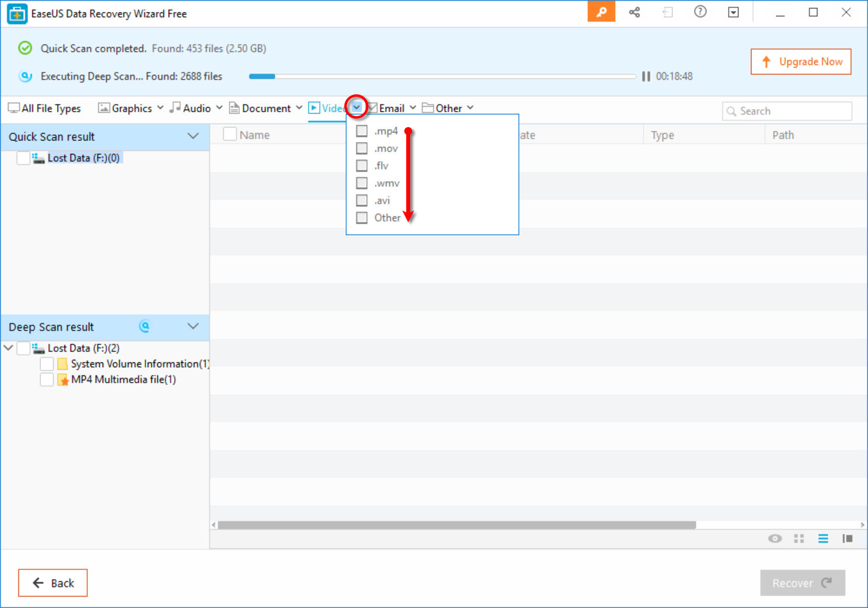Screen dimensions: 868x608
Task: Click the Recover button
Action: click(x=803, y=583)
